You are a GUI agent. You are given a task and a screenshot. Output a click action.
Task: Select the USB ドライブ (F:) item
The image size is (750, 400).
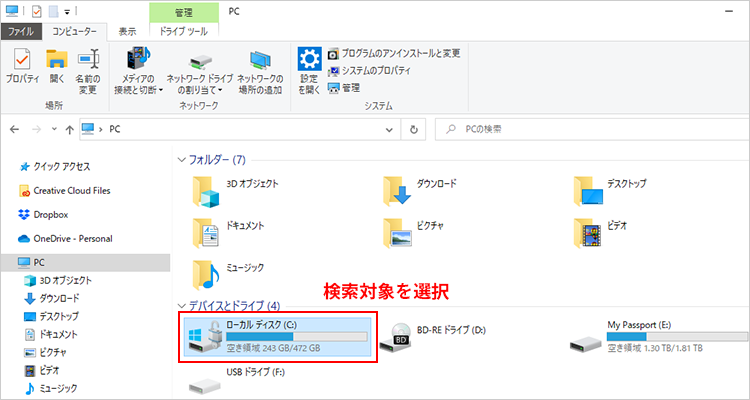pos(208,380)
